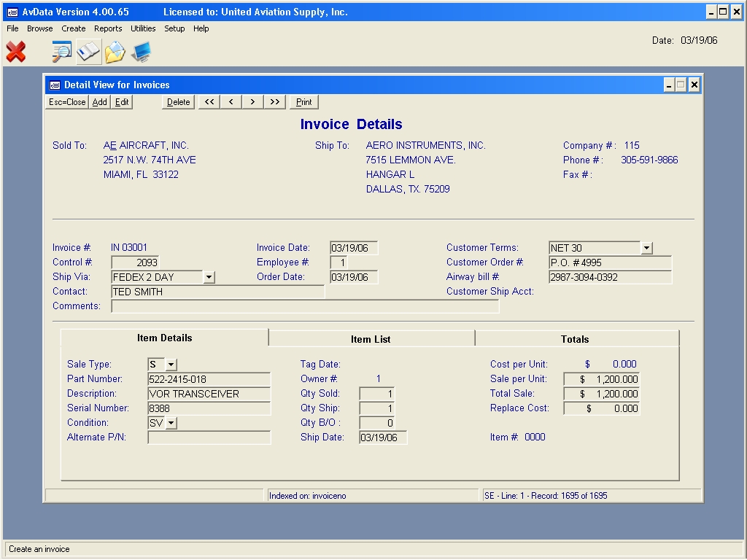Open the Ship Via FEDEX 2 DAY dropdown
The width and height of the screenshot is (747, 560).
coord(209,277)
